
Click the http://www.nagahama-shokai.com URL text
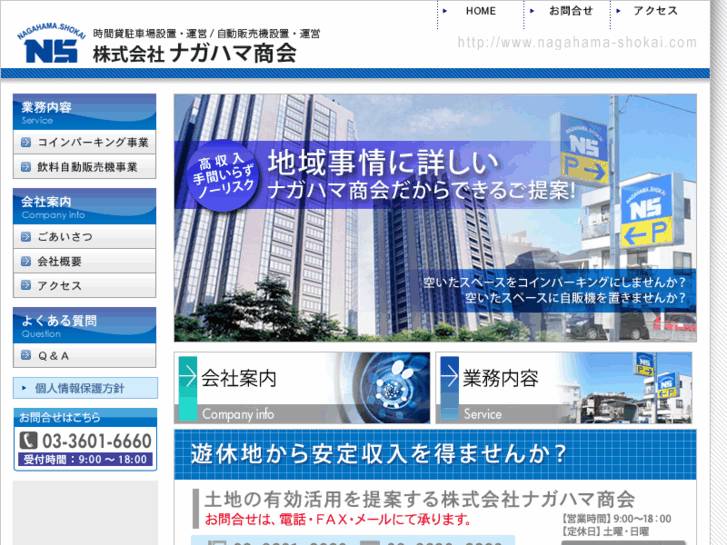pyautogui.click(x=577, y=43)
